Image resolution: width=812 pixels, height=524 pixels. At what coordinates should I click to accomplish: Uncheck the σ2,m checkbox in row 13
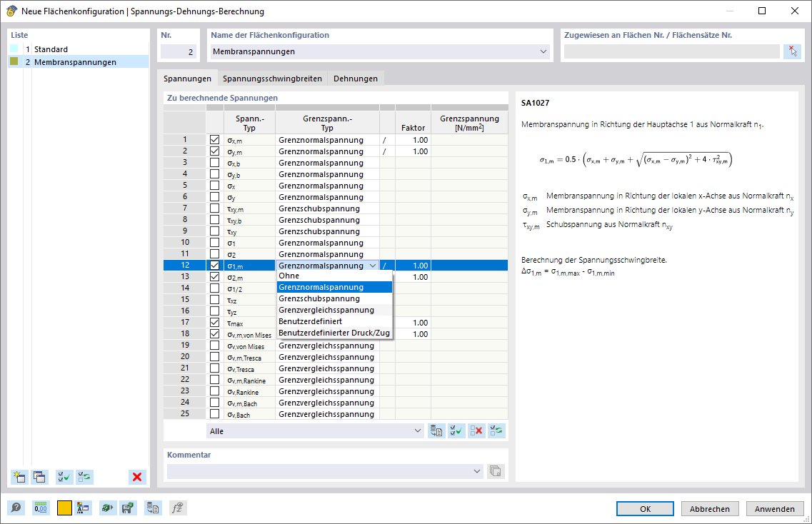pyautogui.click(x=214, y=277)
